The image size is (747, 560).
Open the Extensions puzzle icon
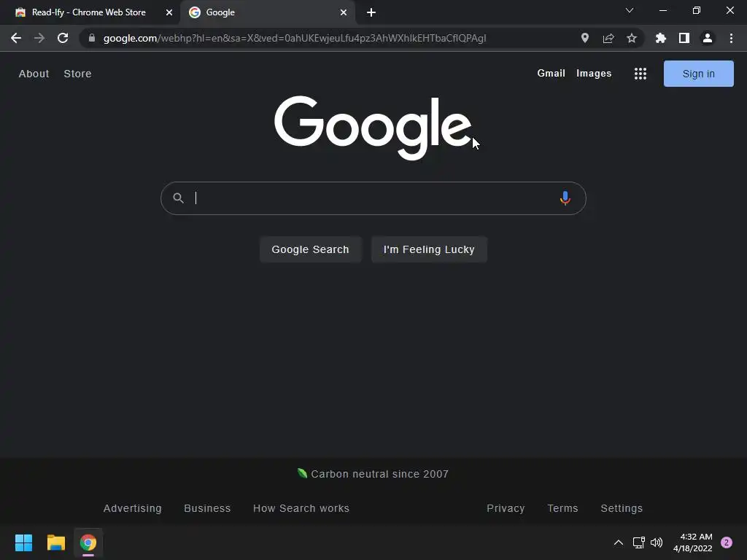[x=661, y=38]
